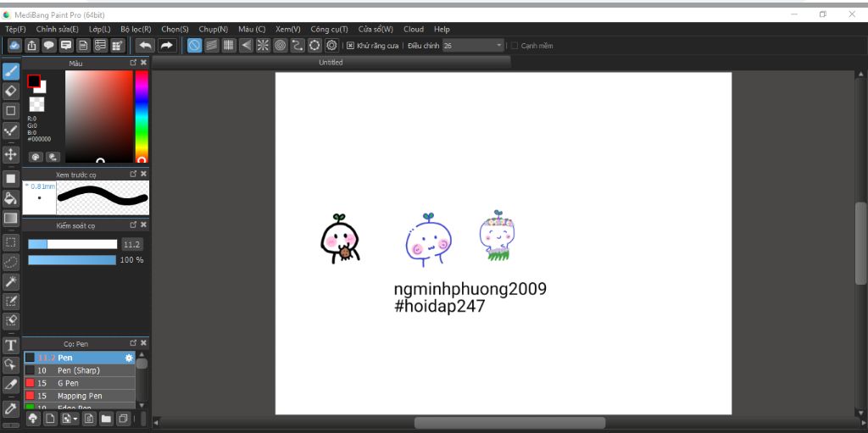The width and height of the screenshot is (868, 433).
Task: Click the black foreground color swatch
Action: 34,81
